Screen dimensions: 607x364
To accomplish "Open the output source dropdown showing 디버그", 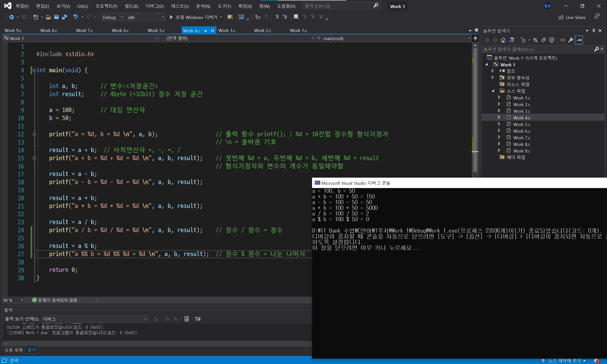I will click(95, 319).
